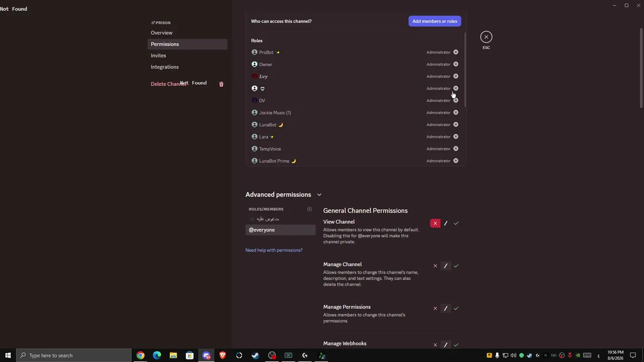Open Microsoft Edge from the taskbar
This screenshot has height=362, width=644.
pyautogui.click(x=157, y=355)
